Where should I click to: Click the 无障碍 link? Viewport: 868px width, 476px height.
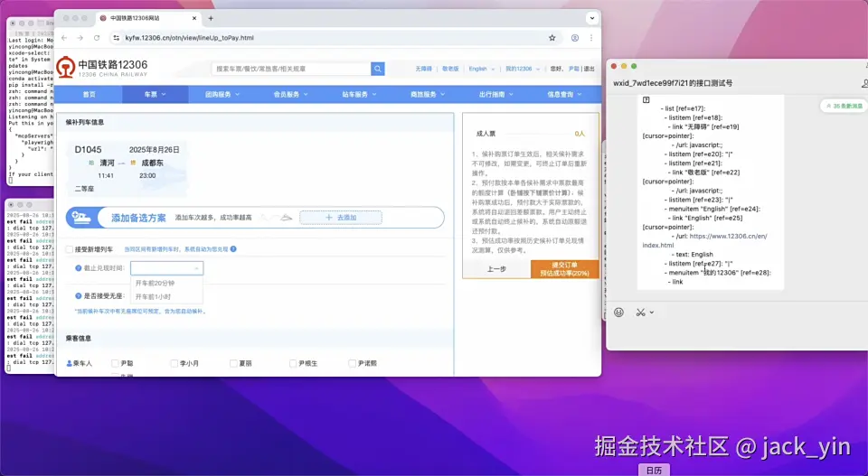(423, 70)
